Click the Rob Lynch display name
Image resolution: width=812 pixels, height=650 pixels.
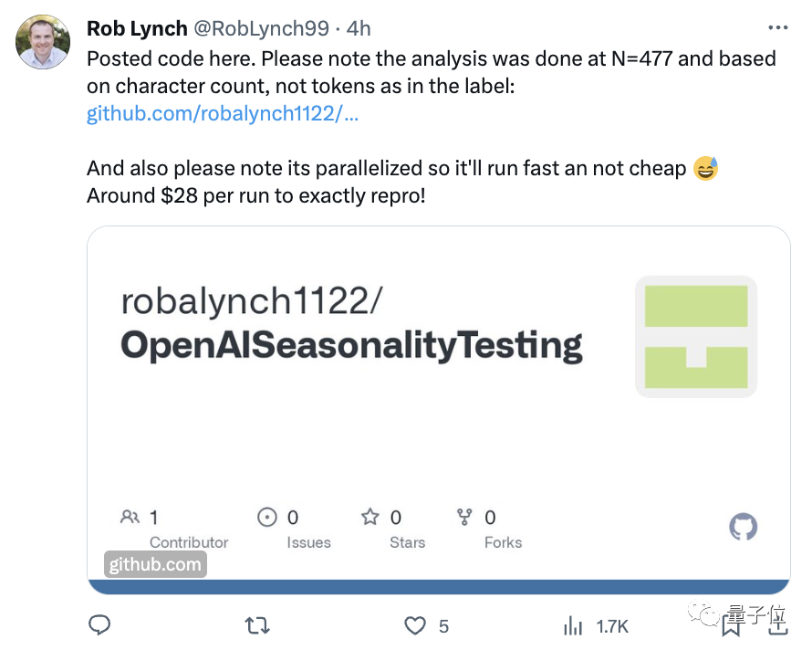(x=137, y=28)
